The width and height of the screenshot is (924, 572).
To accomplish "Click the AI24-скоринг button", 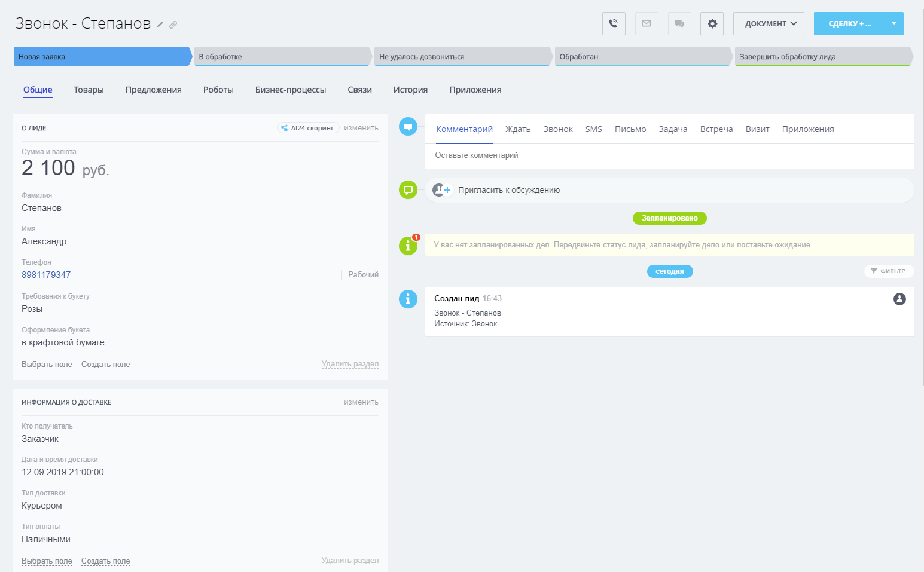I will [x=309, y=128].
